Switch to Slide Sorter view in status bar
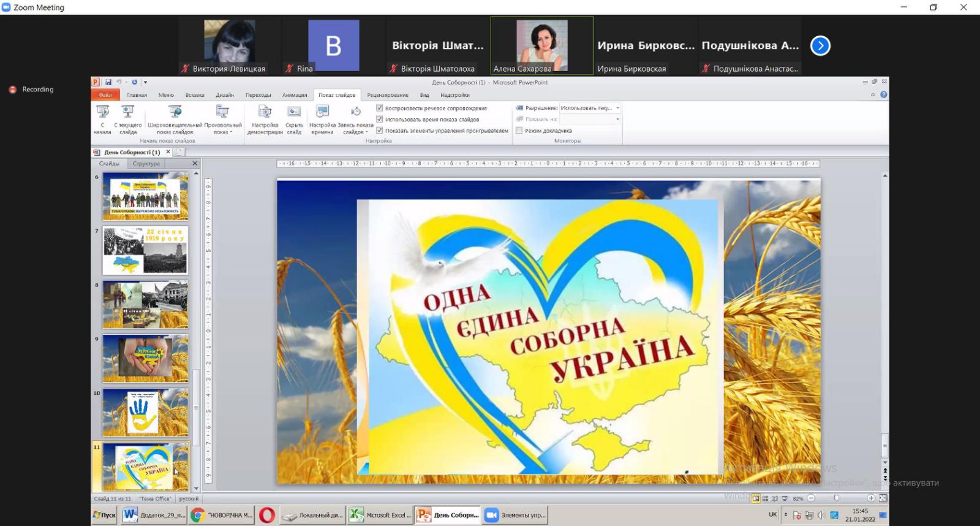Screen dimensions: 980x526 [765, 498]
